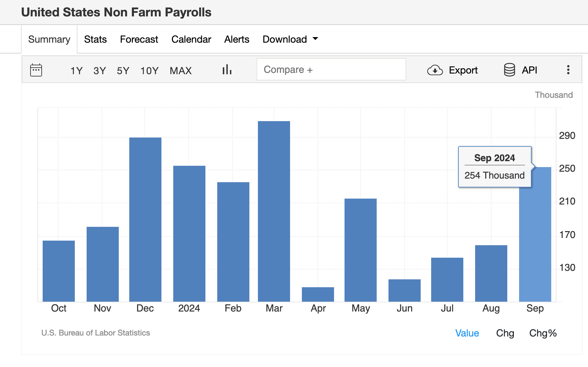The height and width of the screenshot is (367, 588).
Task: Click the 'Oct' x-axis label
Action: [x=59, y=308]
